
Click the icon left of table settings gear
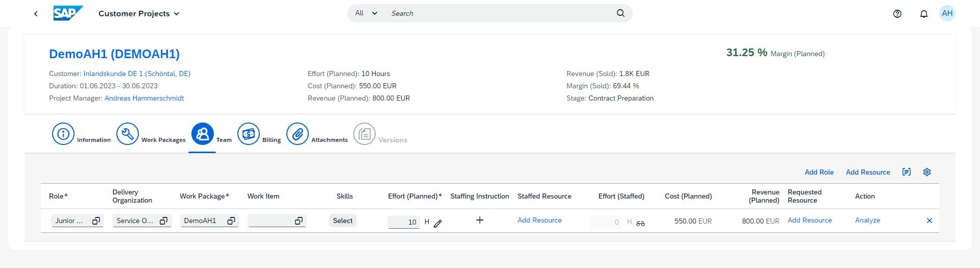(906, 172)
